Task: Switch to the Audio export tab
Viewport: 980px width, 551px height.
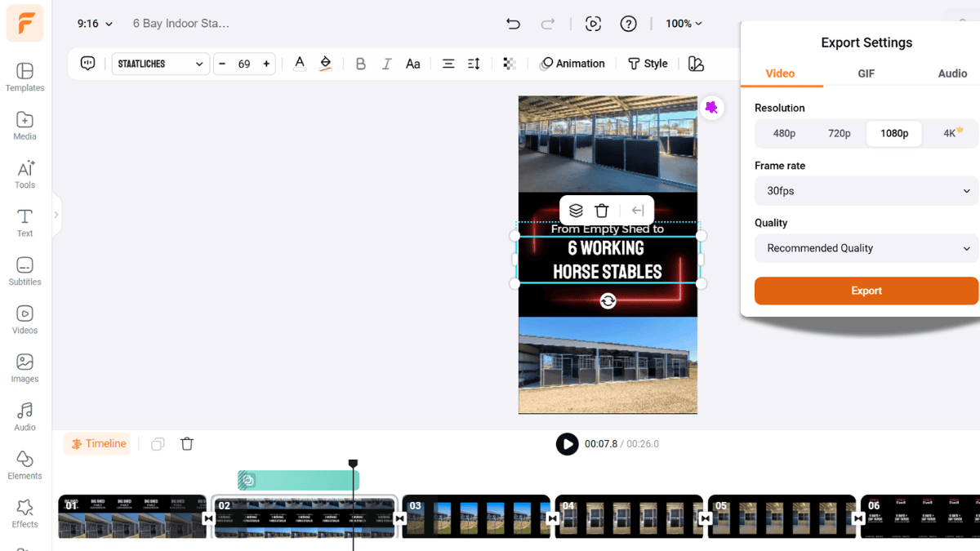Action: (951, 73)
